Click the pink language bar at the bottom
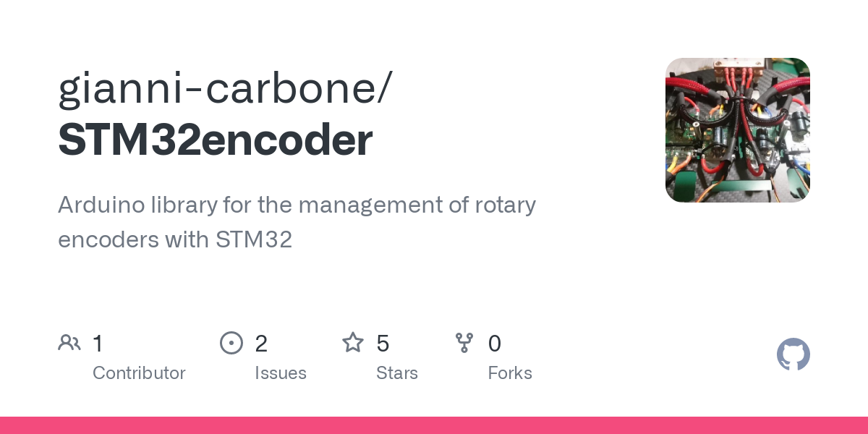The width and height of the screenshot is (868, 434). coord(434,425)
